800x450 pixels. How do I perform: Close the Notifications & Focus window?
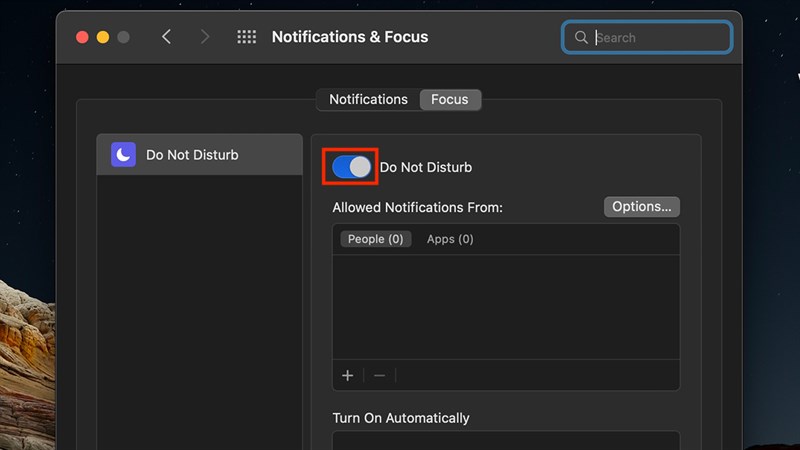click(x=82, y=37)
